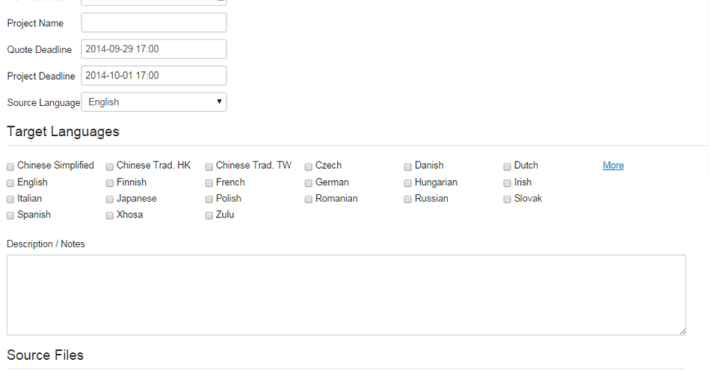The image size is (710, 375).
Task: Click inside the Description / Notes textarea
Action: pos(346,295)
